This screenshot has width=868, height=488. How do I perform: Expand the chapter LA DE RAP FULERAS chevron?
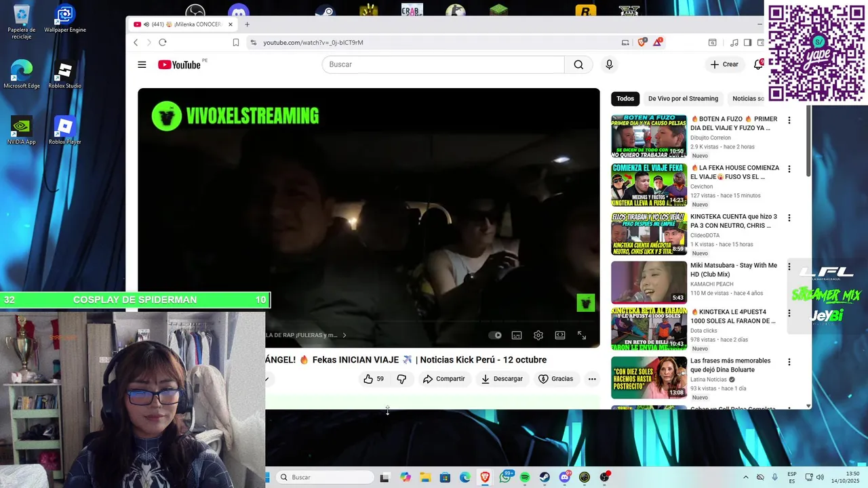344,335
